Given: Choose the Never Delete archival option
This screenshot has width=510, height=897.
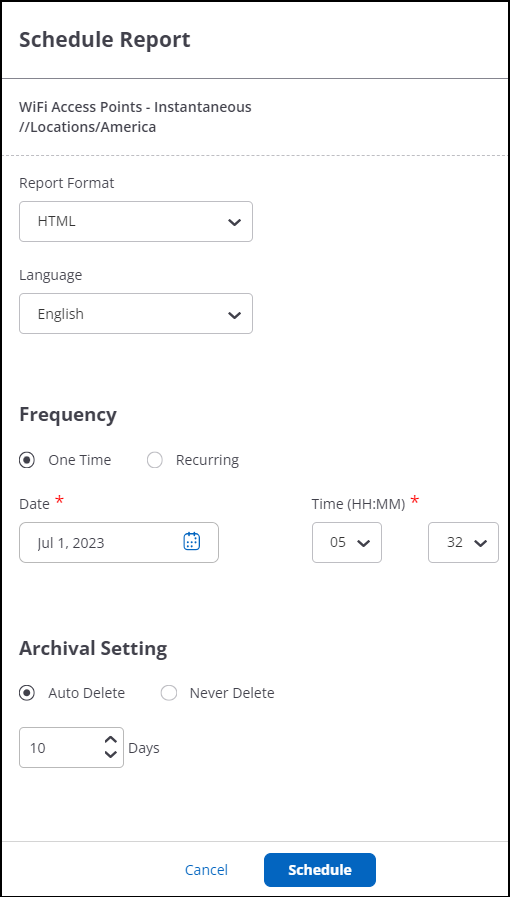Looking at the screenshot, I should pyautogui.click(x=169, y=693).
